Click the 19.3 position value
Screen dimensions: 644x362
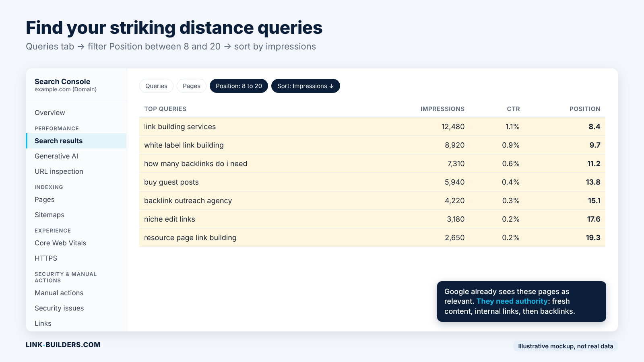coord(593,238)
